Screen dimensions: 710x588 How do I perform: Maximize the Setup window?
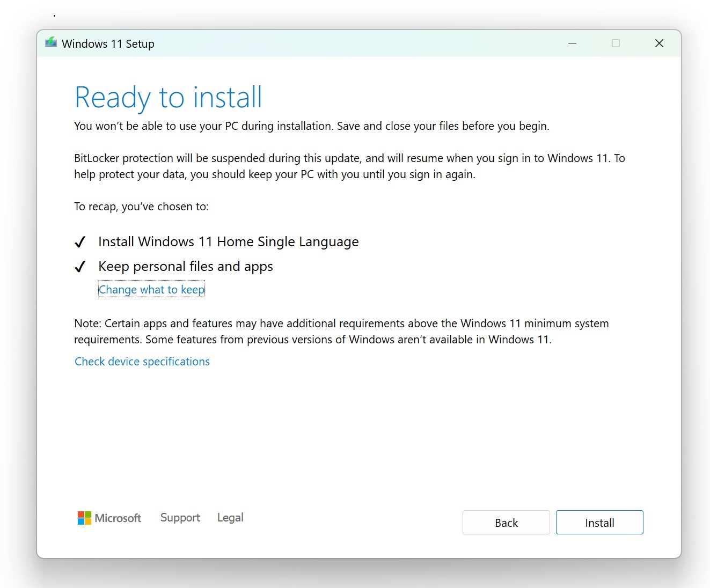tap(616, 43)
